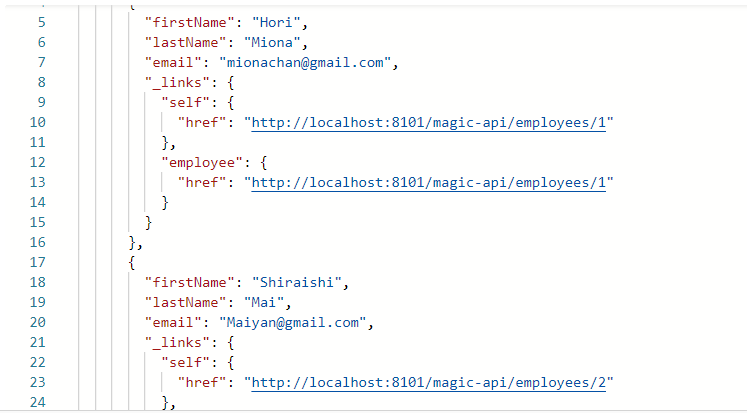The width and height of the screenshot is (747, 413).
Task: Click line number 24 in the gutter
Action: pyautogui.click(x=38, y=403)
